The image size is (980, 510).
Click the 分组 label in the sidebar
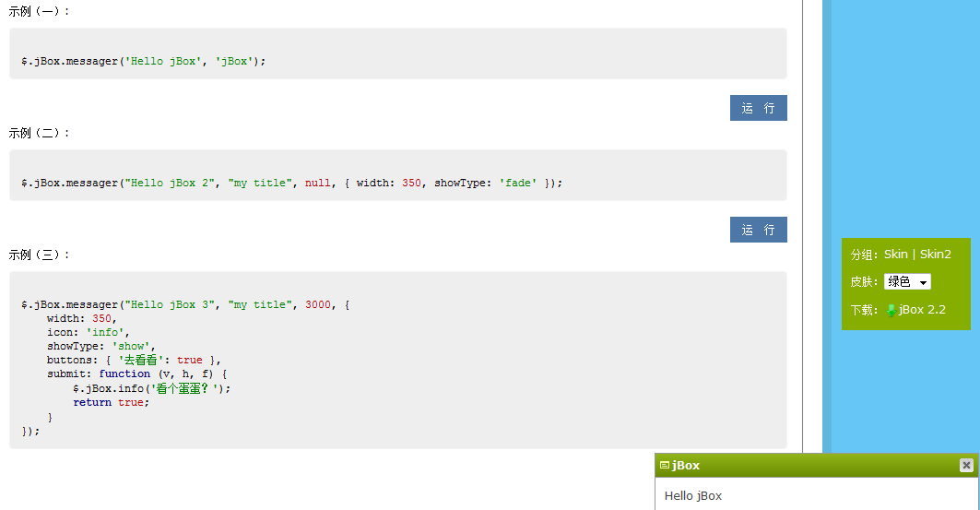click(865, 255)
